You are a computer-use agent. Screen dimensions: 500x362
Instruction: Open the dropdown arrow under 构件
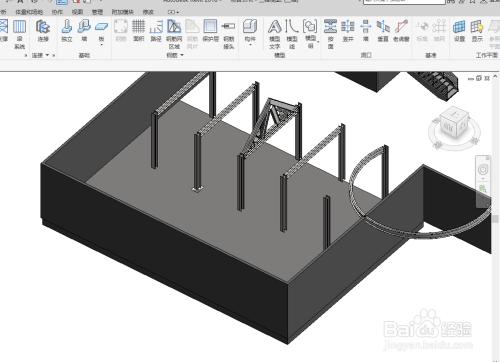(250, 45)
